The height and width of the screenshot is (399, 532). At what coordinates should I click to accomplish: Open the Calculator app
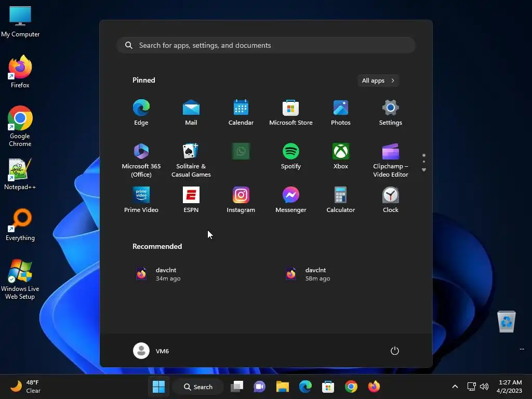click(341, 200)
